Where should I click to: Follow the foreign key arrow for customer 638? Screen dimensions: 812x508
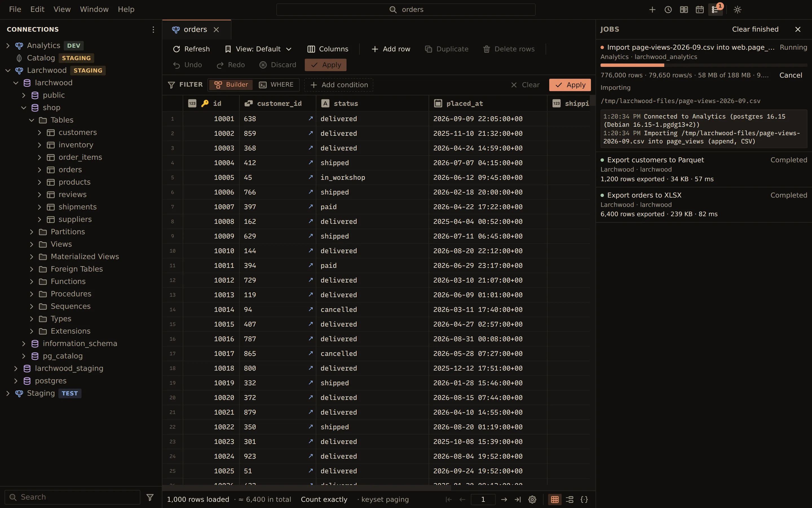(x=310, y=119)
